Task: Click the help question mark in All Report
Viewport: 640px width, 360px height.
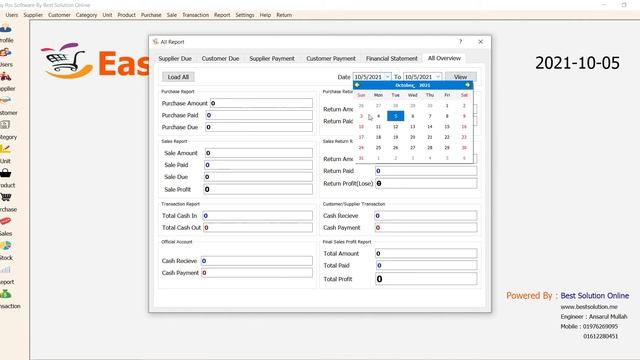Action: pyautogui.click(x=460, y=42)
